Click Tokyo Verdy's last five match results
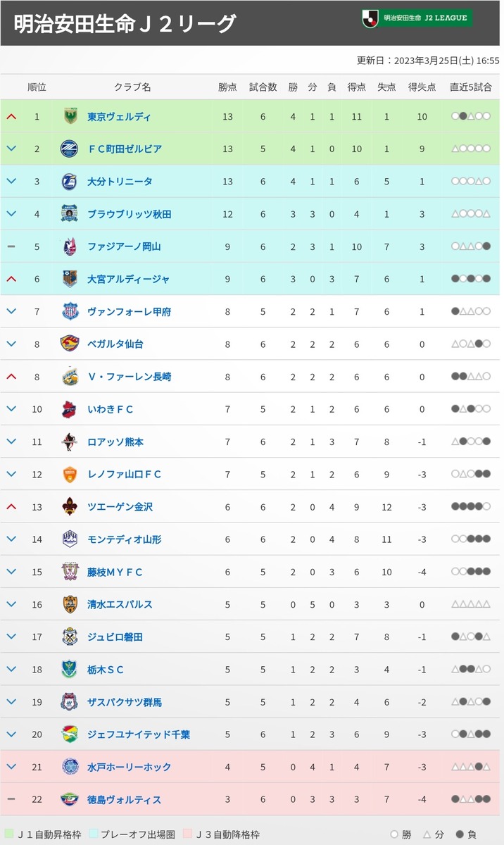Screen dimensions: 504x845 [x=471, y=116]
